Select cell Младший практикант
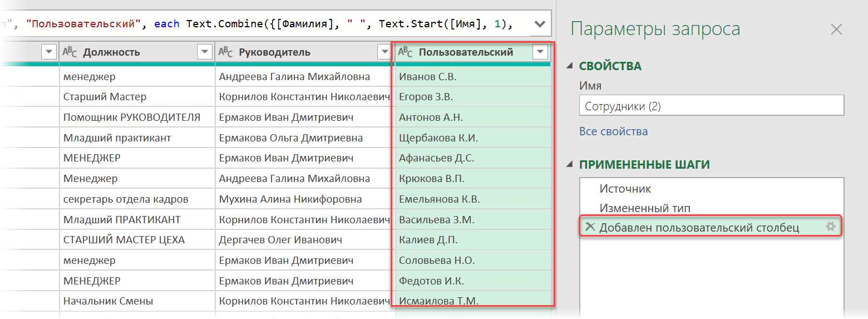This screenshot has width=868, height=319. (137, 138)
